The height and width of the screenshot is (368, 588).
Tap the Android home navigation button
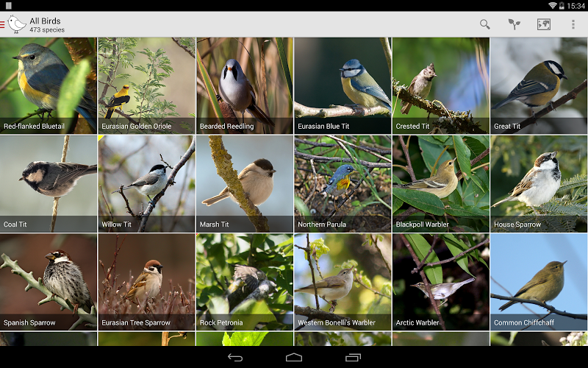tap(294, 357)
